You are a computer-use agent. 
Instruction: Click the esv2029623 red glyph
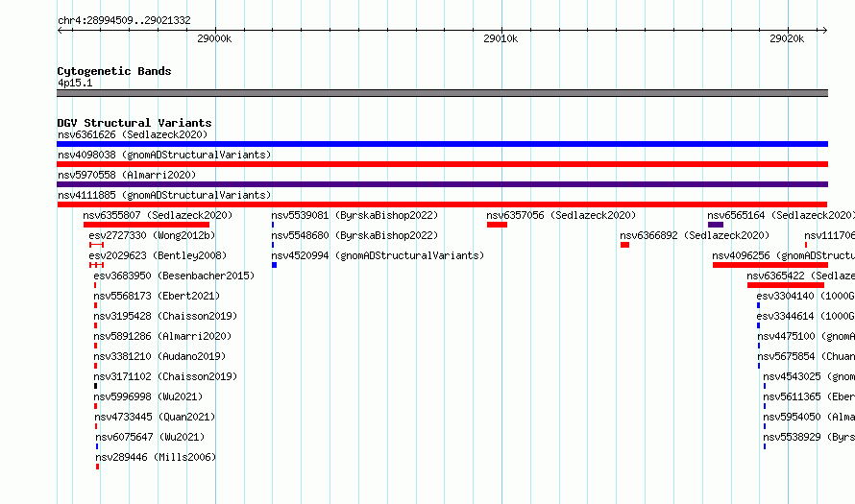coord(96,265)
